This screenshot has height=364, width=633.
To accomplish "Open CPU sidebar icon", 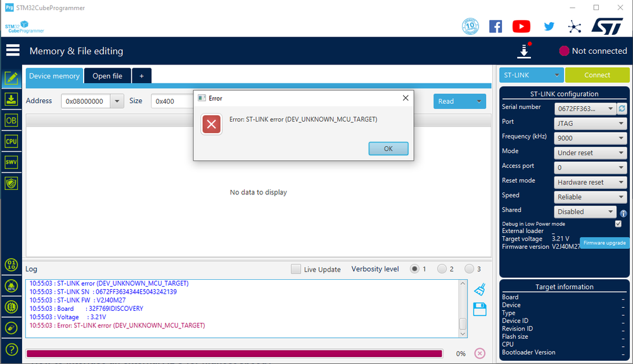I will coord(11,141).
